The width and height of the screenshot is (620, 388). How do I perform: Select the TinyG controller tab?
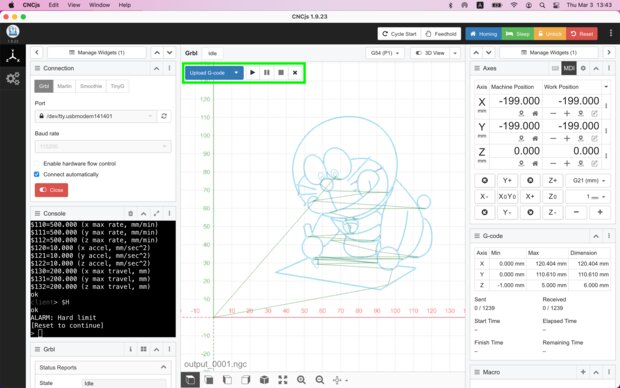coord(117,86)
